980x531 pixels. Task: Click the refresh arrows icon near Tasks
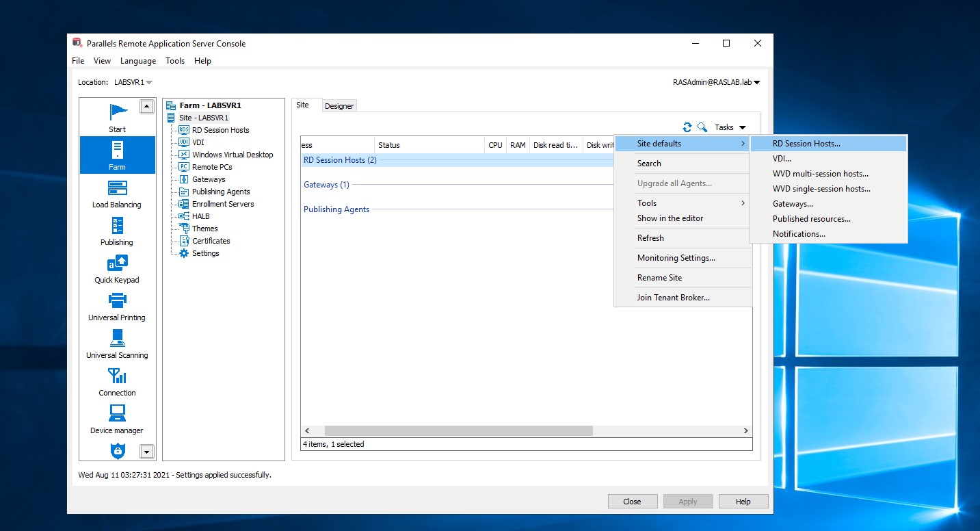point(687,127)
